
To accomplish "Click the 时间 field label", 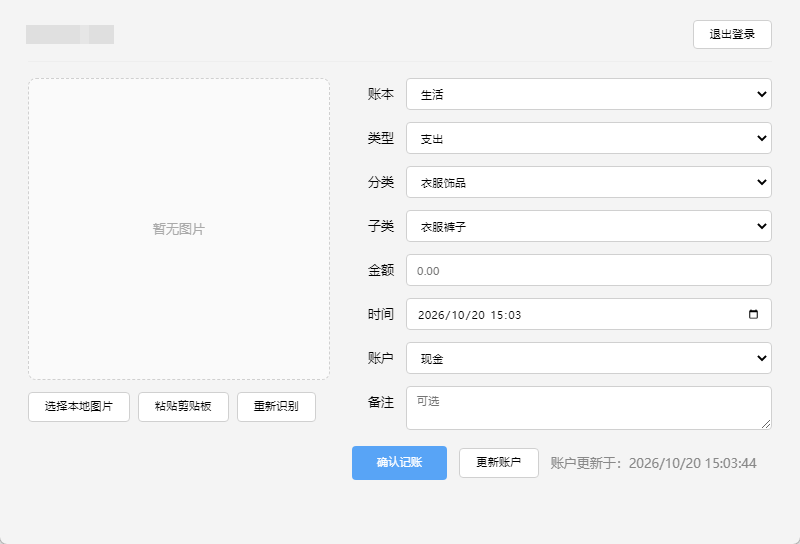I will pyautogui.click(x=381, y=314).
